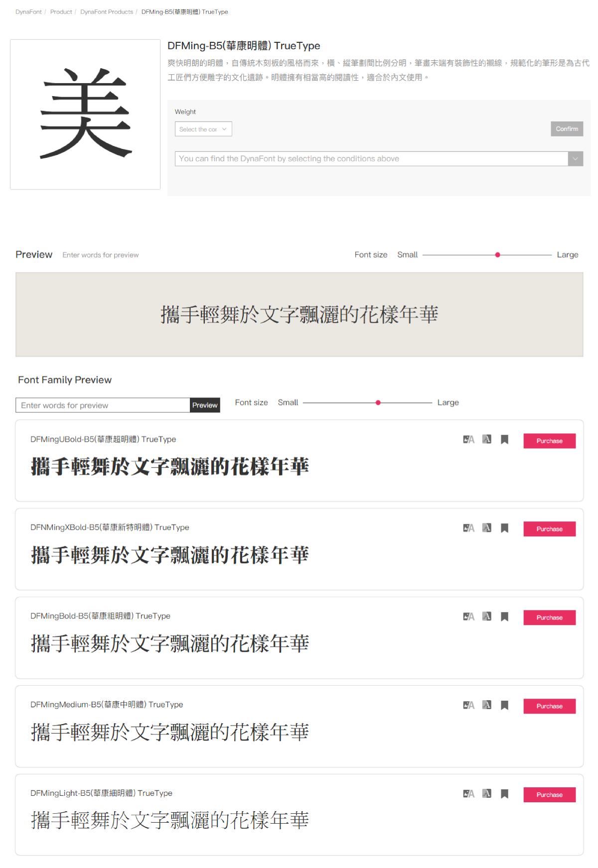
Task: Click the current breadcrumb DFMing-B5 TrueType
Action: click(x=185, y=12)
